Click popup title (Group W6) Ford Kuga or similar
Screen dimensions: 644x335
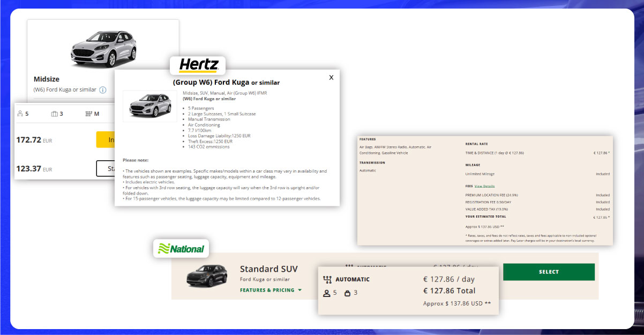(x=226, y=83)
